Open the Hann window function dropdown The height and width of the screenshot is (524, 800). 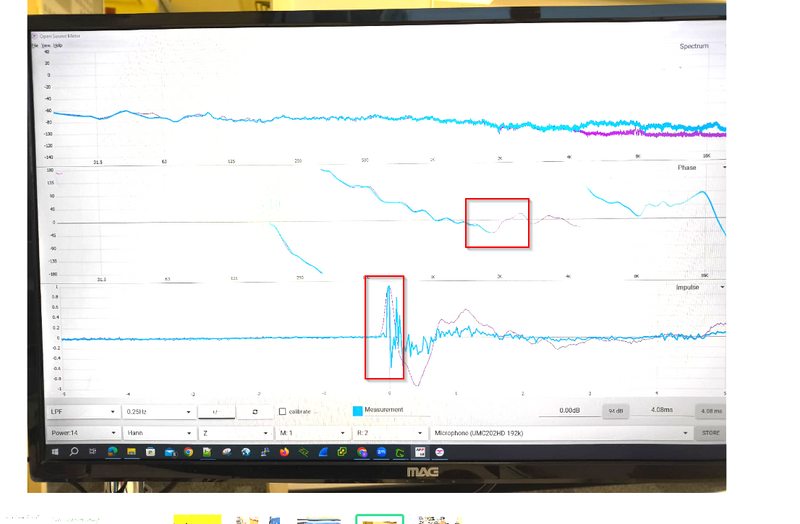(159, 433)
